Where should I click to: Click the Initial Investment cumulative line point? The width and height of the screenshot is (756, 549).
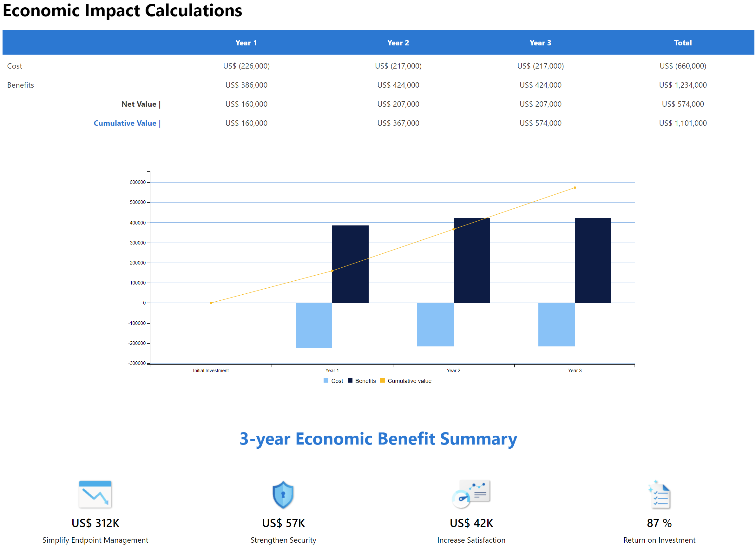[x=211, y=303]
